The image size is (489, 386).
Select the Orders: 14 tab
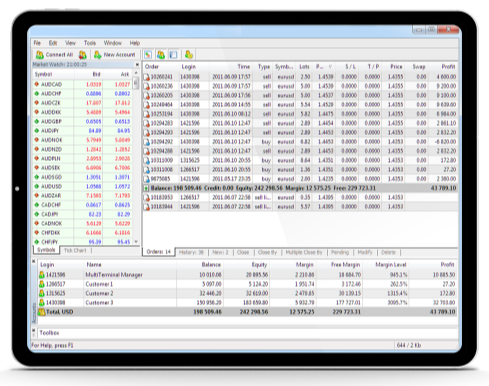159,252
